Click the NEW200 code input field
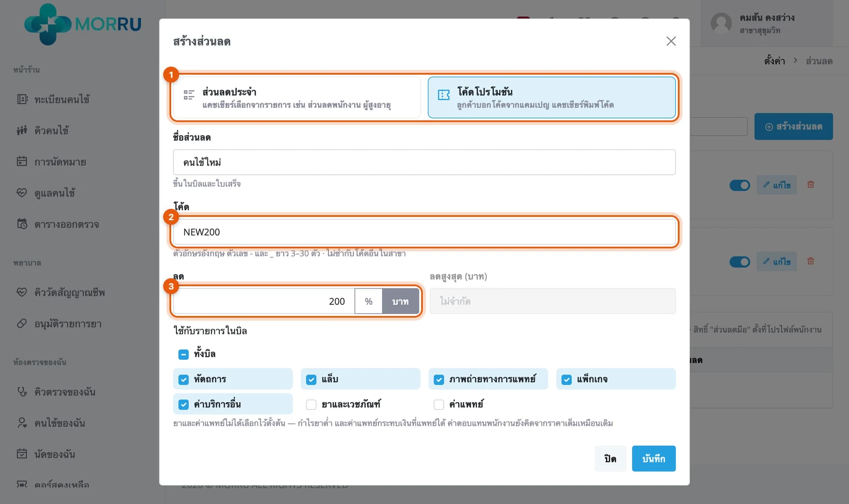This screenshot has height=504, width=849. pyautogui.click(x=424, y=232)
